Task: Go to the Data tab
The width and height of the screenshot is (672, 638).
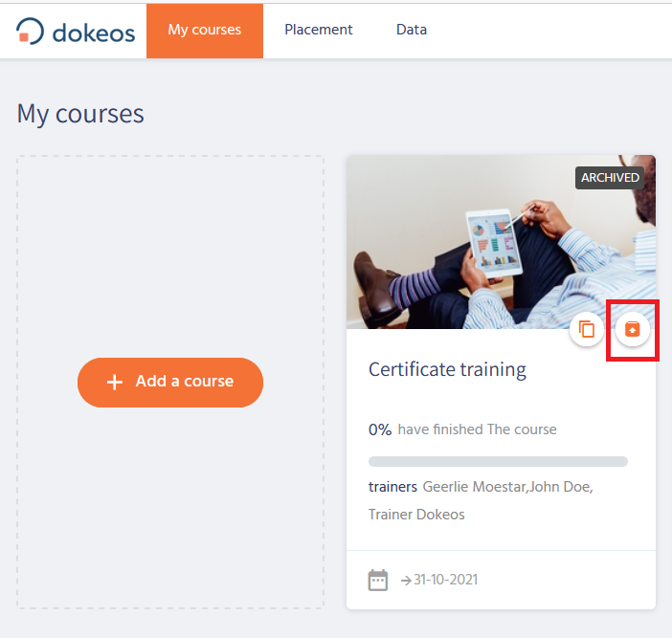Action: click(412, 30)
